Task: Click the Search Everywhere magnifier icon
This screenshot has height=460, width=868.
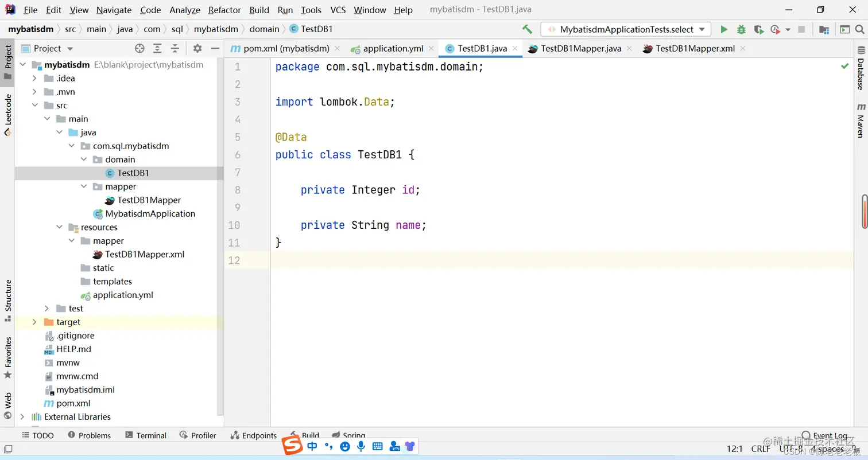Action: 859,29
